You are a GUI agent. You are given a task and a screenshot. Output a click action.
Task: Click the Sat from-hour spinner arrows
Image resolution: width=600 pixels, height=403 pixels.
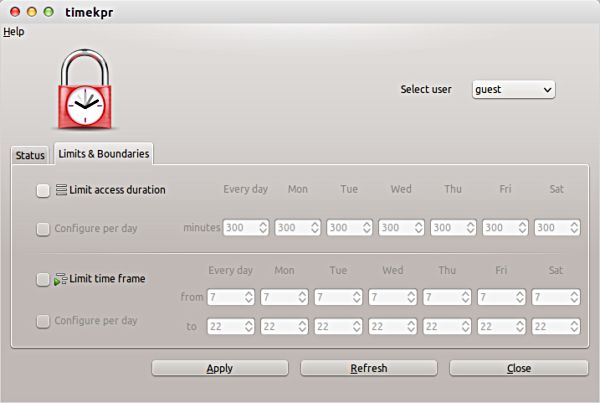pos(574,297)
